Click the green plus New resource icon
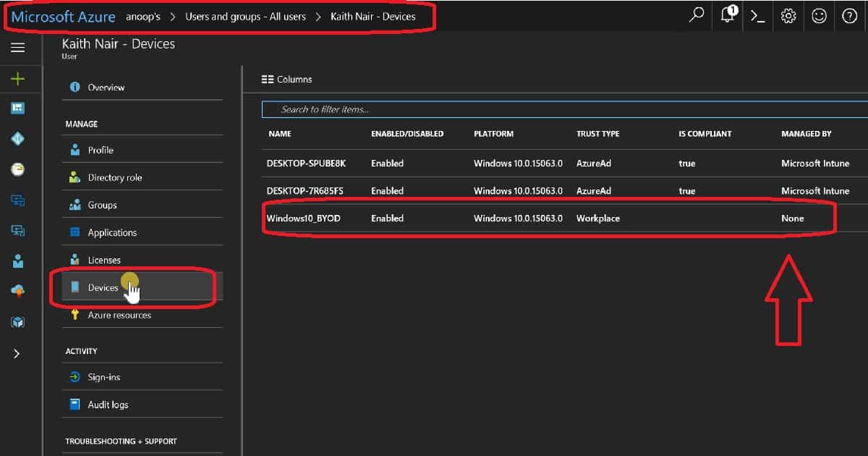Image resolution: width=868 pixels, height=456 pixels. tap(18, 79)
